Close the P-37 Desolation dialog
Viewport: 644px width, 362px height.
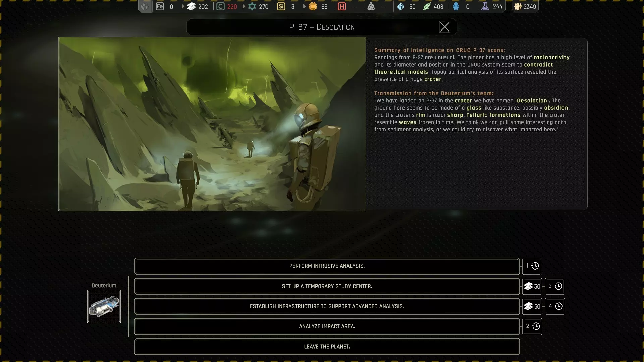pyautogui.click(x=445, y=27)
